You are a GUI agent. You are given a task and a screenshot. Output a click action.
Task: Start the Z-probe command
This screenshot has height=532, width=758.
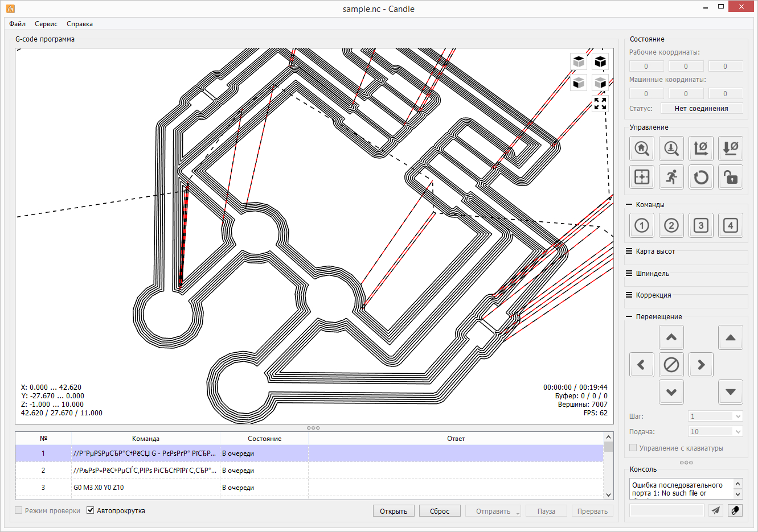pyautogui.click(x=671, y=149)
